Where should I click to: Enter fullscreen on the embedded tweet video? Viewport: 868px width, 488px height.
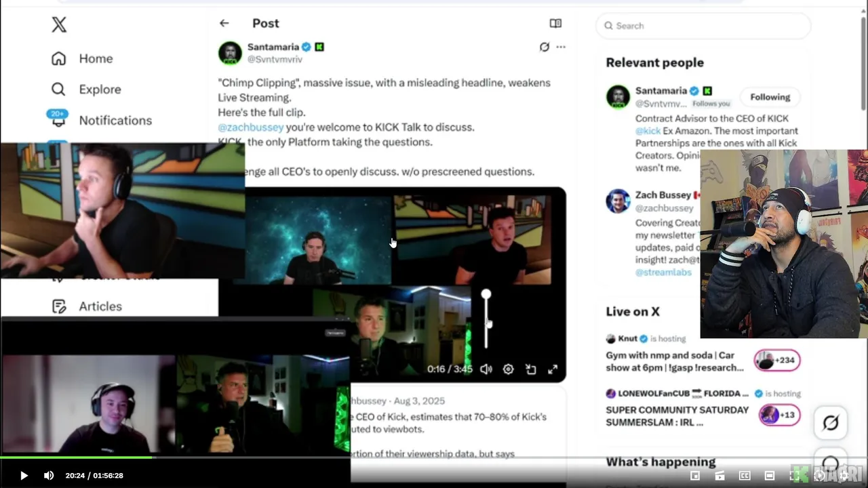pos(553,369)
